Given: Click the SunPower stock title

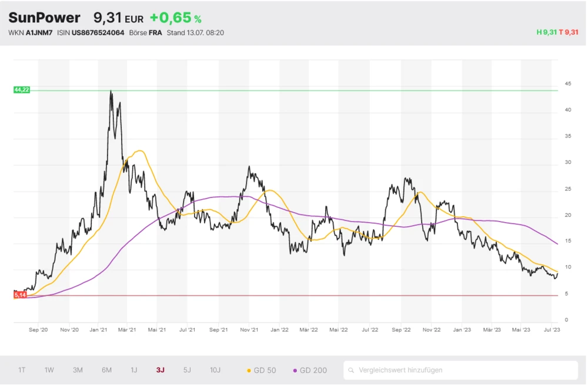Looking at the screenshot, I should pyautogui.click(x=44, y=18).
